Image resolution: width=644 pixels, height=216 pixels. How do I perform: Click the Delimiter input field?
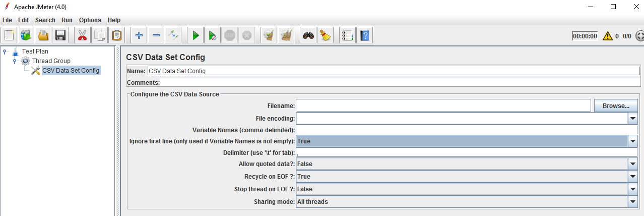pos(467,153)
